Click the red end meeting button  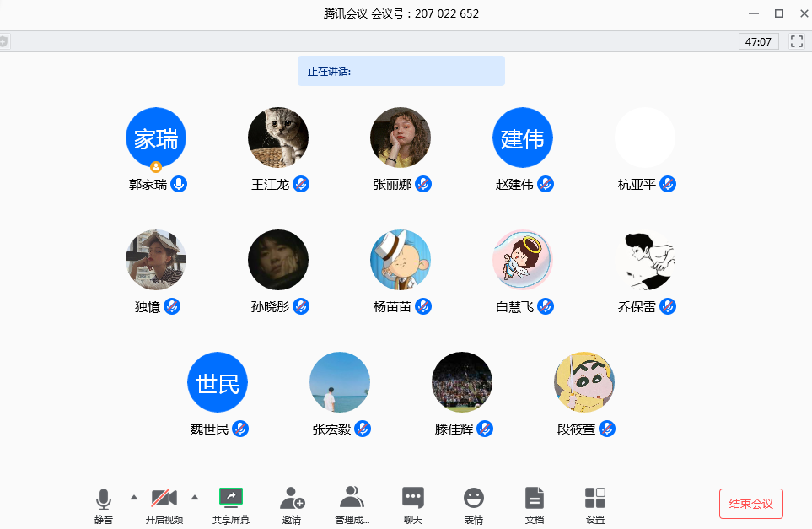750,504
